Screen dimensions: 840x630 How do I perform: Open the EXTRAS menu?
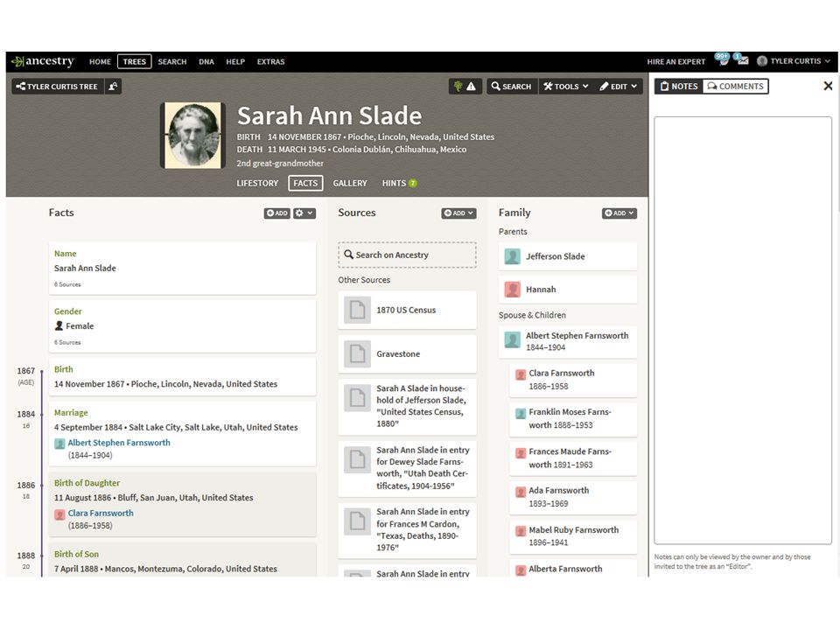pyautogui.click(x=270, y=61)
